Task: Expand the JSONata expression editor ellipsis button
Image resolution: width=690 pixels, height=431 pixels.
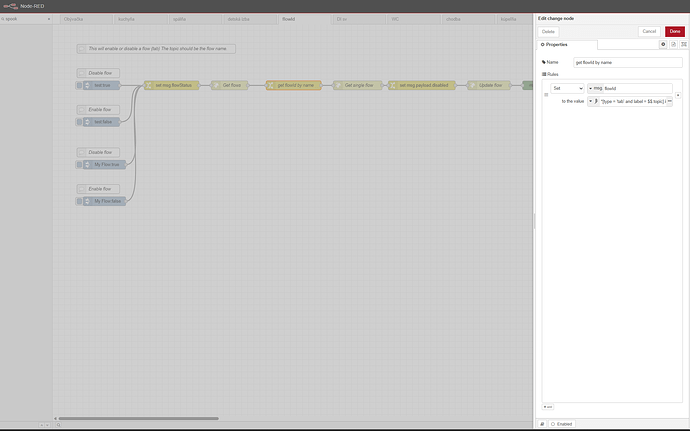Action: (x=669, y=101)
